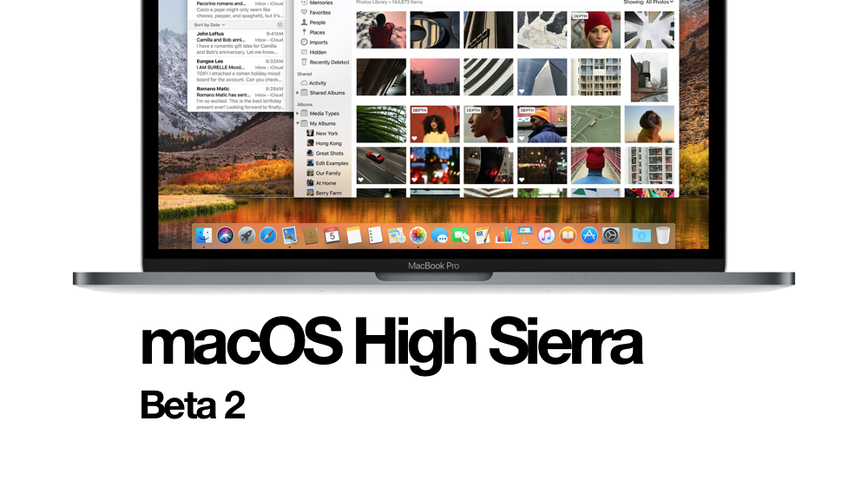Open Reminders list icon in Dock

click(375, 236)
